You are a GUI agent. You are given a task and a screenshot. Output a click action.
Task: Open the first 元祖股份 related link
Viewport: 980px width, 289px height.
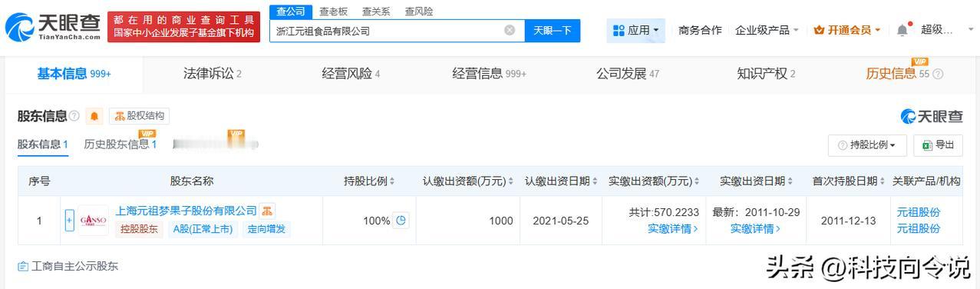[918, 213]
